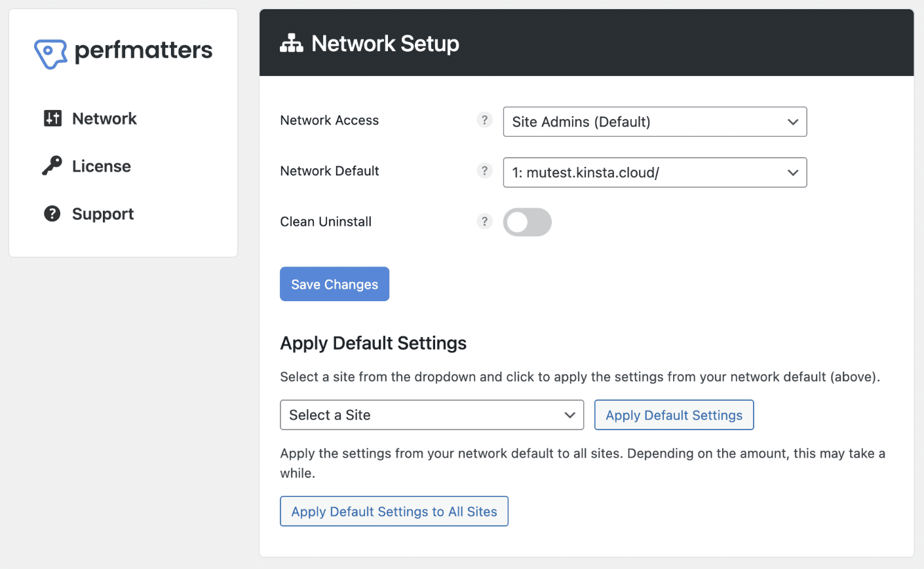Click Apply Default Settings to All Sites
The width and height of the screenshot is (924, 569).
pyautogui.click(x=394, y=511)
